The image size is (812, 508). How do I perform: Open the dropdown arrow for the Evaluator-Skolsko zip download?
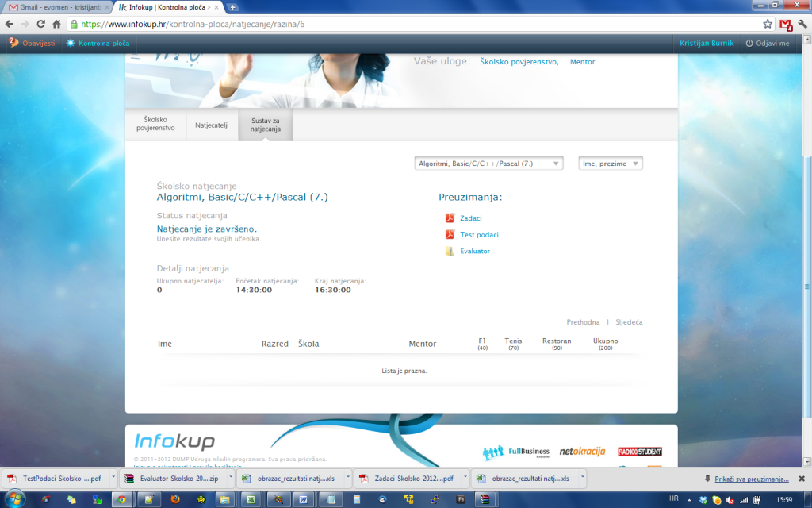230,479
